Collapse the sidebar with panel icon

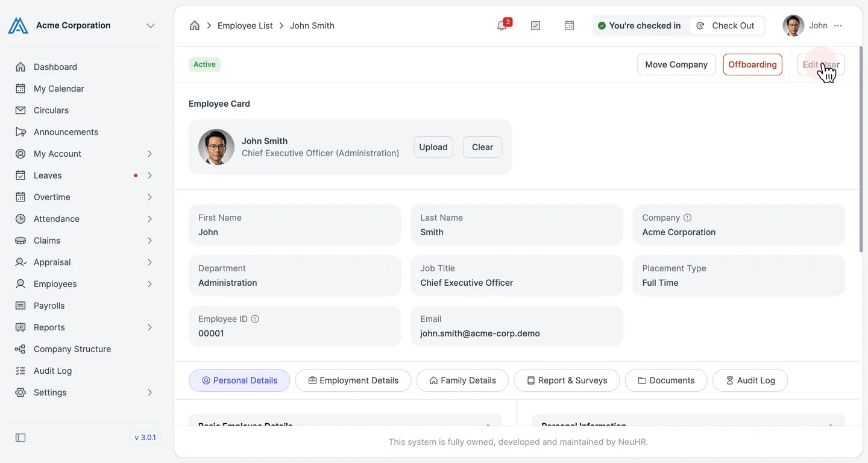tap(20, 438)
